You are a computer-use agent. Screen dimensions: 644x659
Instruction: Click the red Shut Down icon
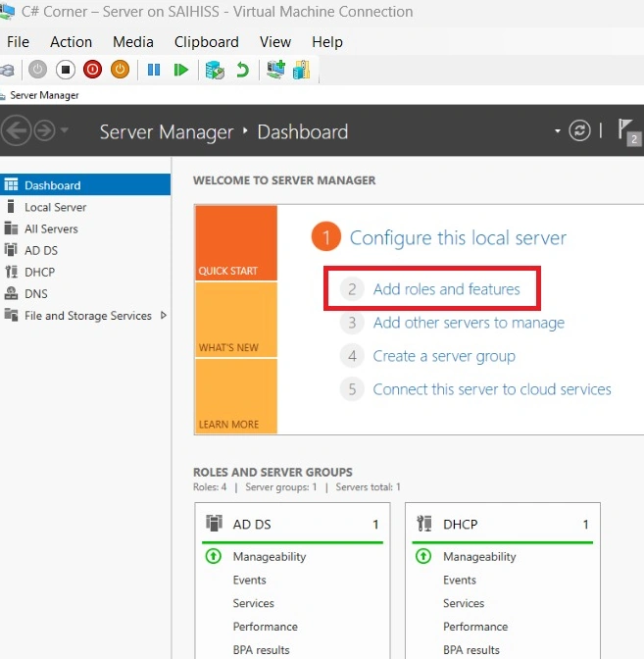click(92, 70)
